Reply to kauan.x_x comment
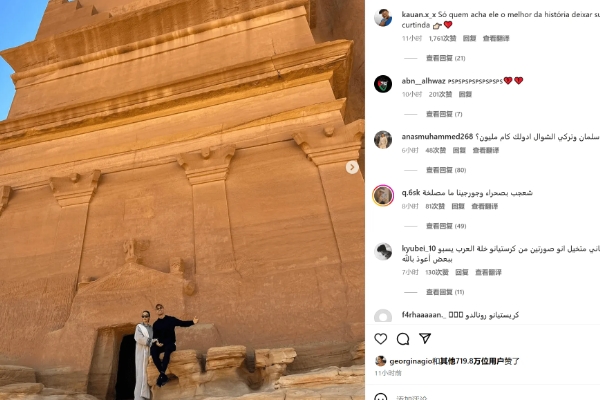 click(x=469, y=38)
